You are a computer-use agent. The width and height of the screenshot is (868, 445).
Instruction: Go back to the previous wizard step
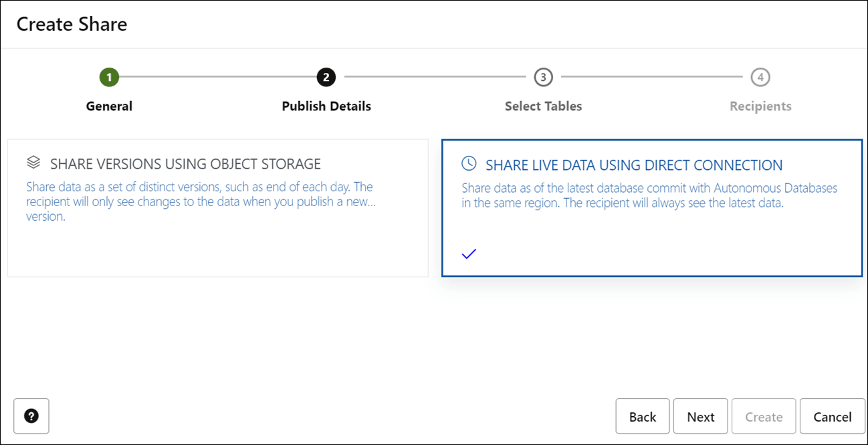(x=642, y=416)
